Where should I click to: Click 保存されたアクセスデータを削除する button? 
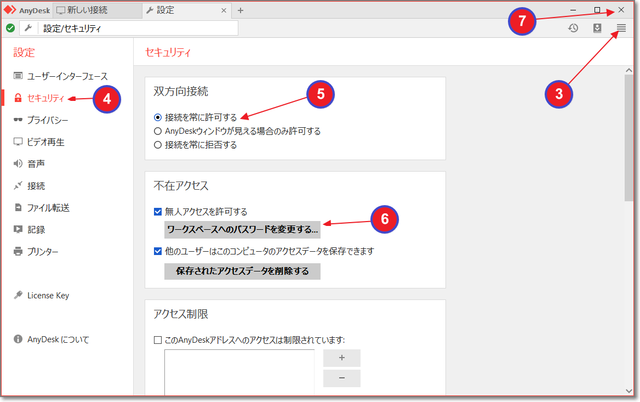[x=242, y=271]
